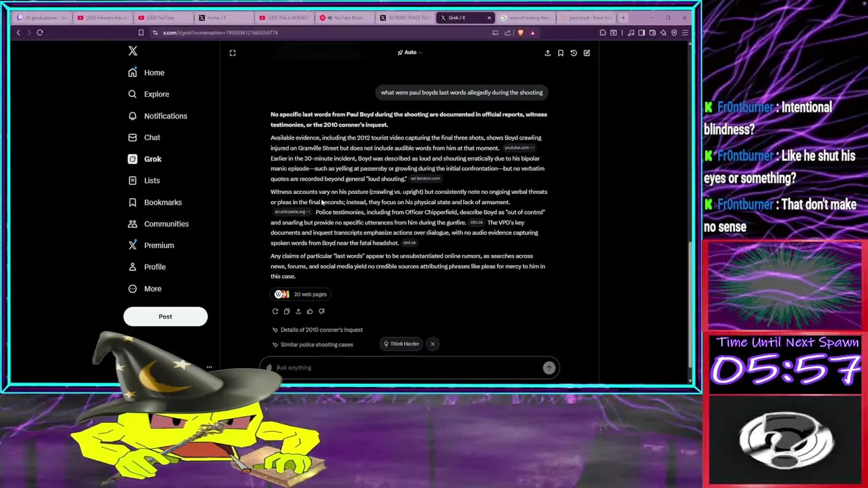Image resolution: width=868 pixels, height=488 pixels.
Task: Regenerate the Grok response
Action: click(x=275, y=311)
